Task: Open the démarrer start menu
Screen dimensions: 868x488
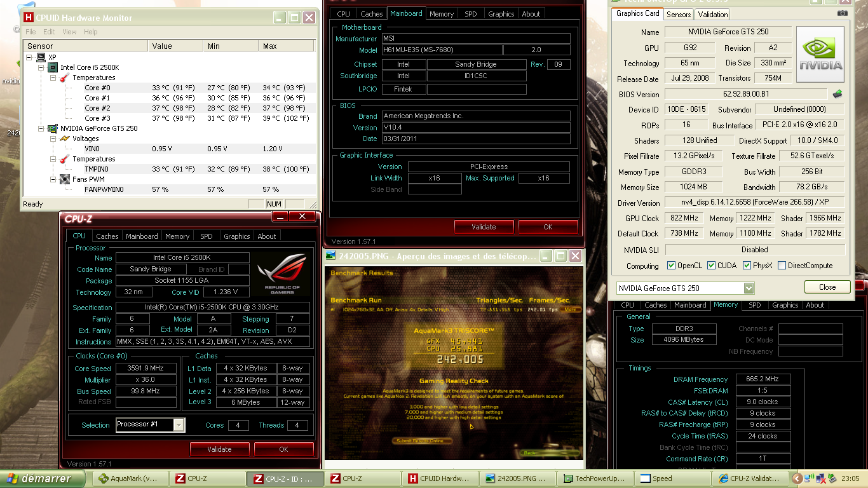Action: tap(43, 478)
